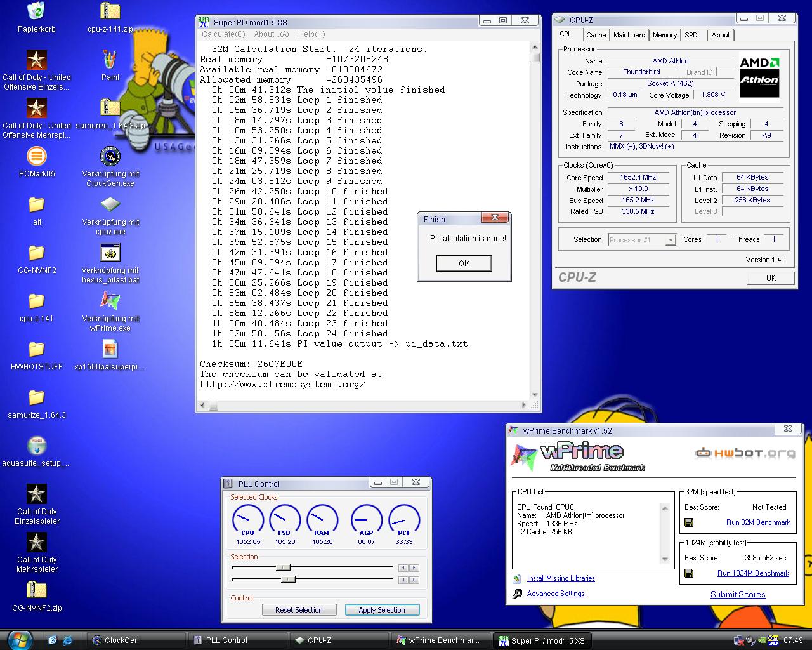The width and height of the screenshot is (812, 650).
Task: Save the 1024M stability test score
Action: (x=689, y=573)
